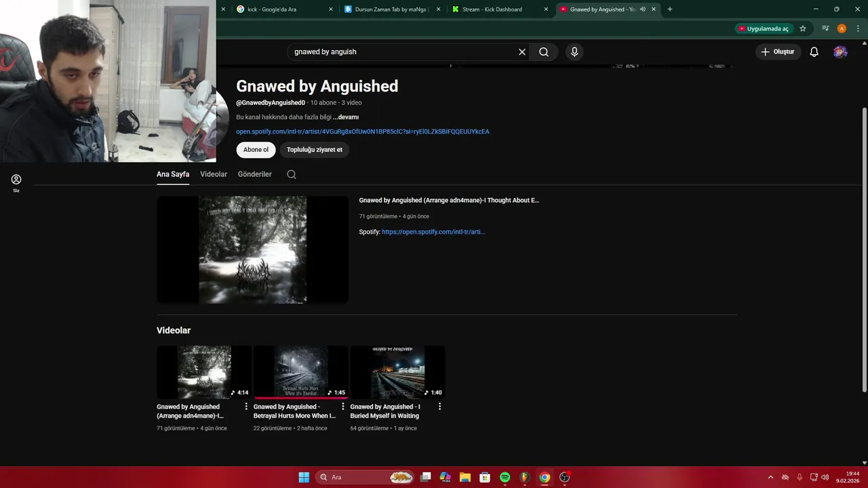Open OBS Studio from the taskbar

[x=565, y=477]
